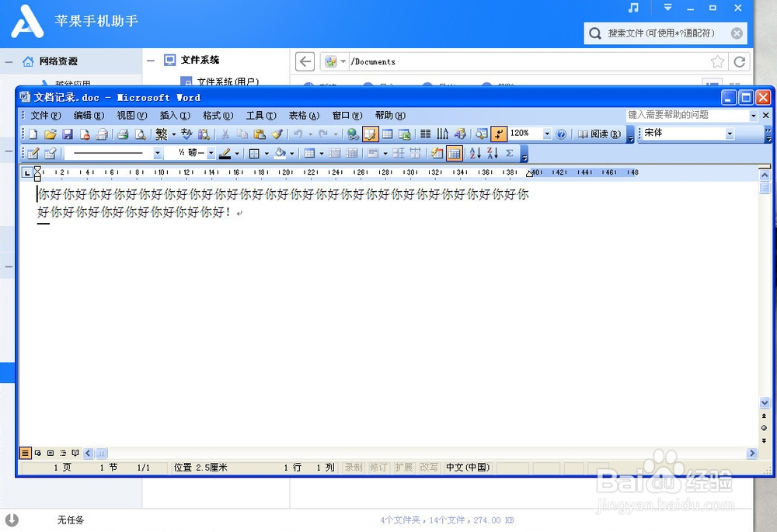This screenshot has height=532, width=777.
Task: Collapse the 文件系统 tree node
Action: click(151, 61)
